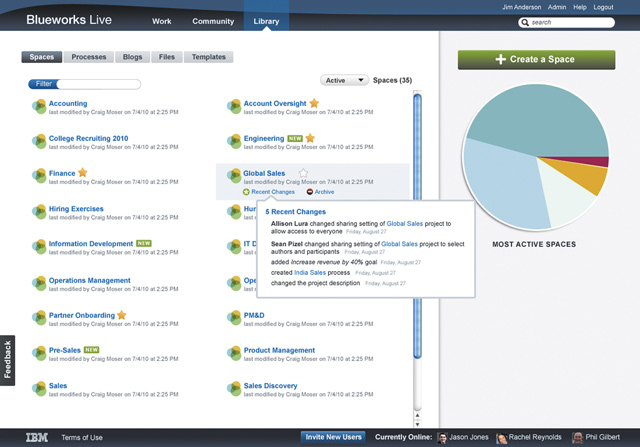Toggle the Finance favorite star

pyautogui.click(x=82, y=172)
